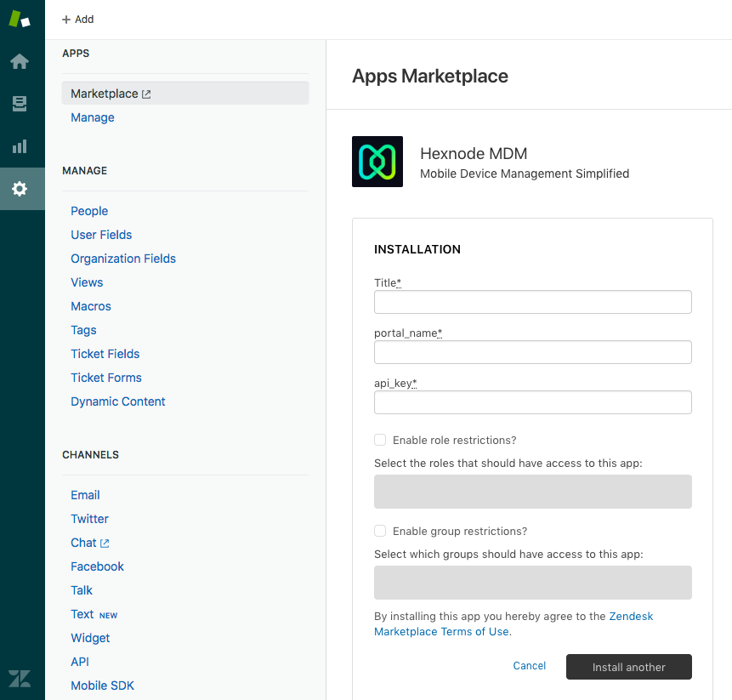Open the Views tickets icon

(x=20, y=104)
